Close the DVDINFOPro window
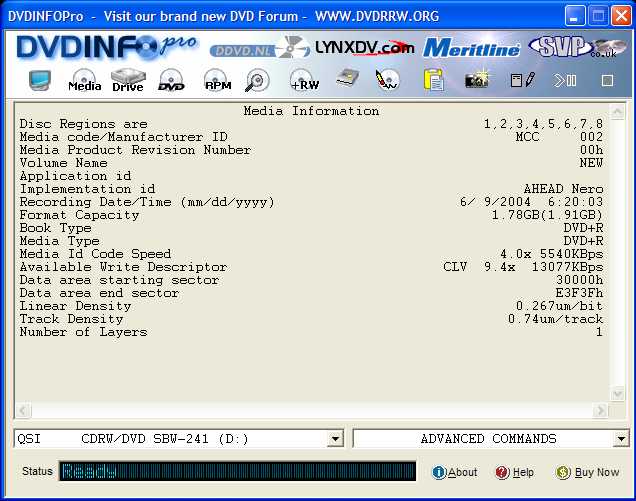The width and height of the screenshot is (636, 501). [621, 16]
